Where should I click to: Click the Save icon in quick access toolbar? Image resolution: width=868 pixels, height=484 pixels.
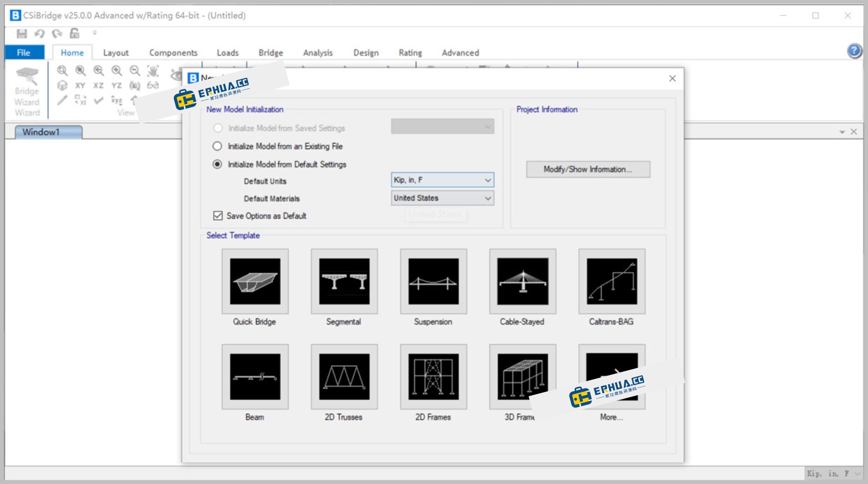22,33
